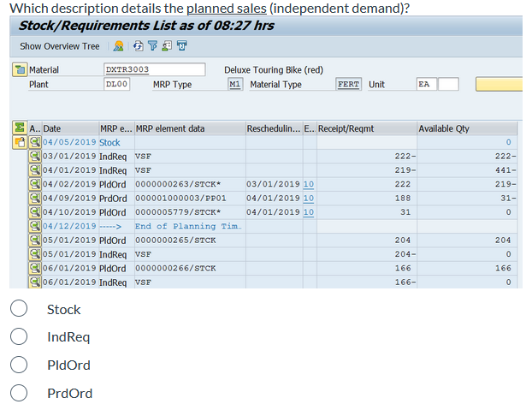Click the Receipt/Reqmt column header
The width and height of the screenshot is (532, 404).
pyautogui.click(x=367, y=128)
